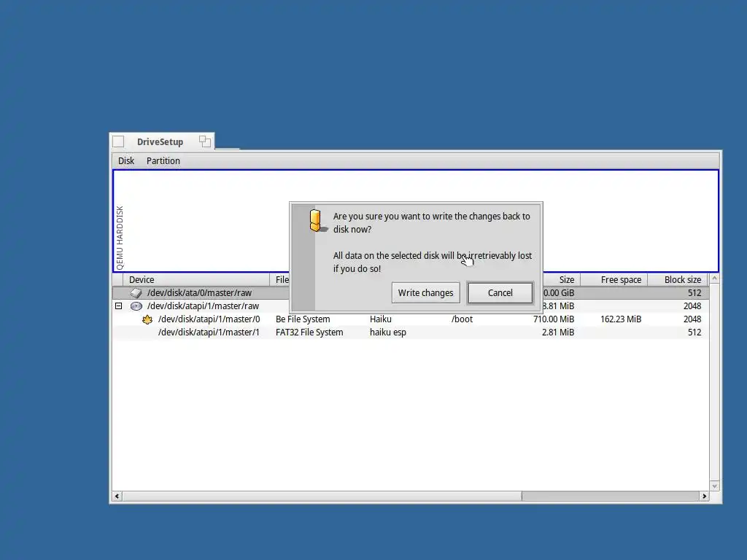This screenshot has width=747, height=560.
Task: Sort by the Device column header
Action: tap(196, 279)
